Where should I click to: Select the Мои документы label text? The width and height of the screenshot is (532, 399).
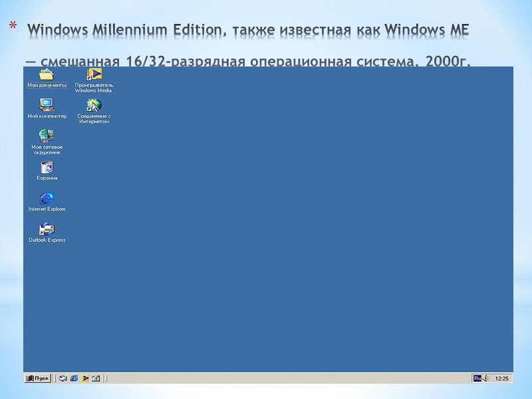[x=45, y=85]
